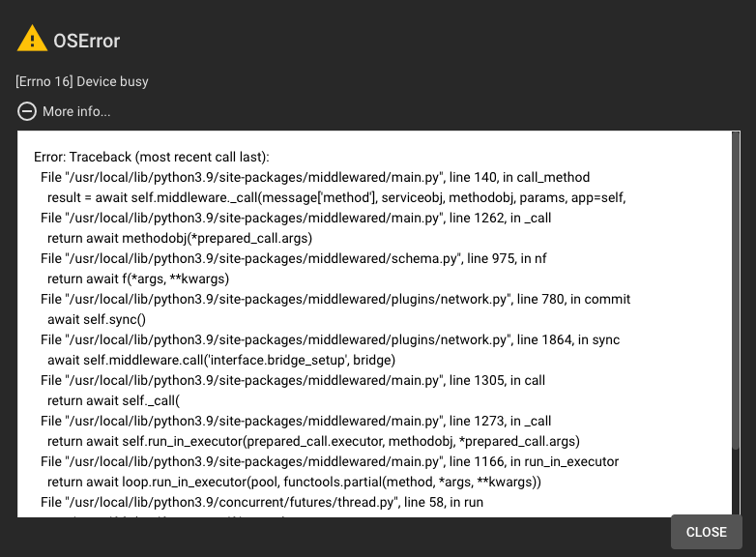
Task: Click the network.py line 1864 sync entry
Action: point(331,340)
